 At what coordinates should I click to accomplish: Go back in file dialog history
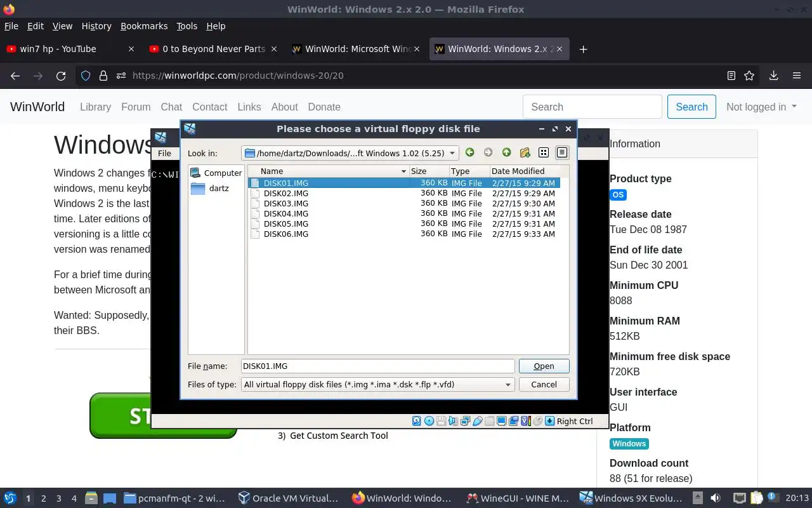coord(469,152)
